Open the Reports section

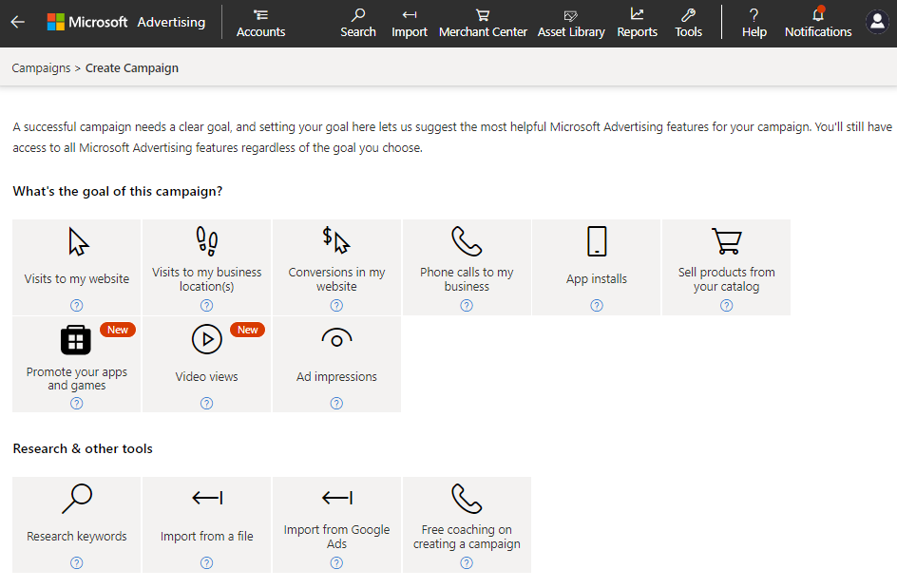(637, 23)
